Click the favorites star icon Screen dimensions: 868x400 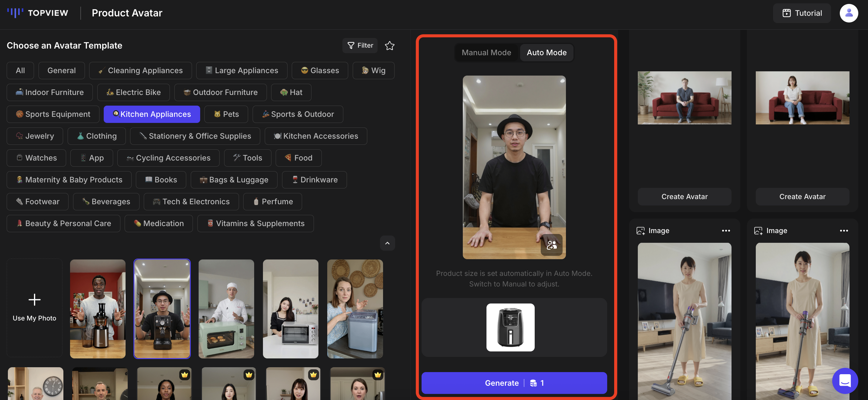coord(389,46)
